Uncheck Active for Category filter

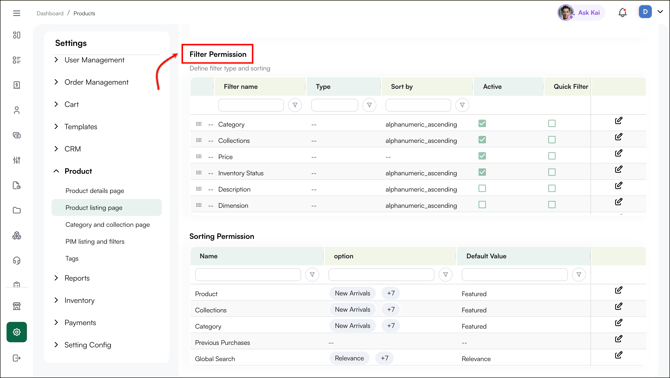tap(482, 123)
